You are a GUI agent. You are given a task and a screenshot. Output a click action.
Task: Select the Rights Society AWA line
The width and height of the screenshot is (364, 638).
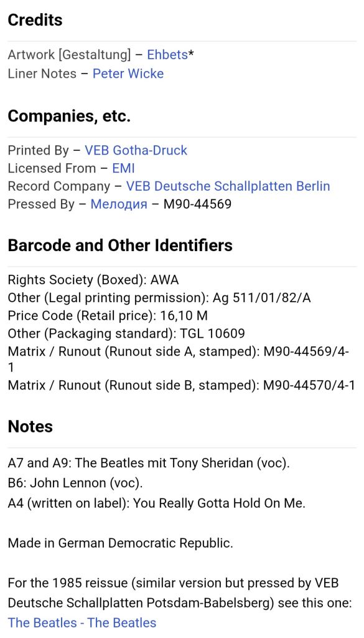coord(93,280)
